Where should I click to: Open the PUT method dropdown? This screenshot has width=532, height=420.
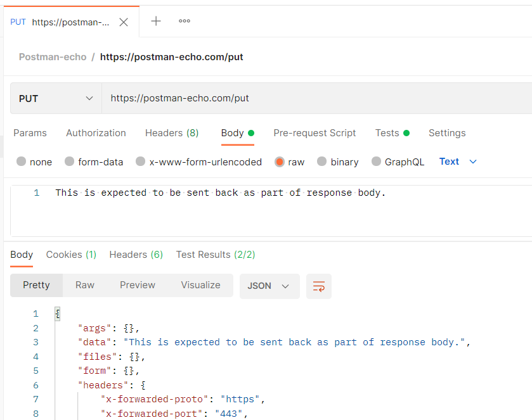[56, 98]
